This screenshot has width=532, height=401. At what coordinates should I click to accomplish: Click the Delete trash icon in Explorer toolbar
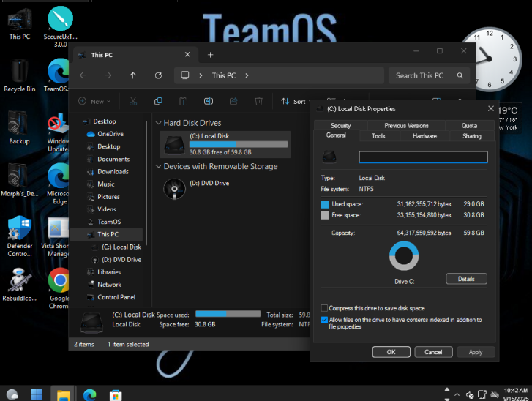click(258, 101)
